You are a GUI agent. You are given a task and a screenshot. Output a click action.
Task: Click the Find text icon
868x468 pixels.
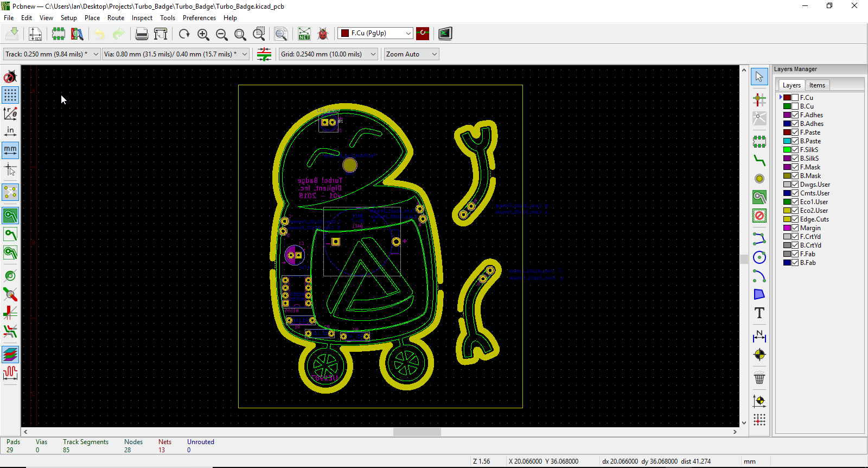(x=281, y=34)
